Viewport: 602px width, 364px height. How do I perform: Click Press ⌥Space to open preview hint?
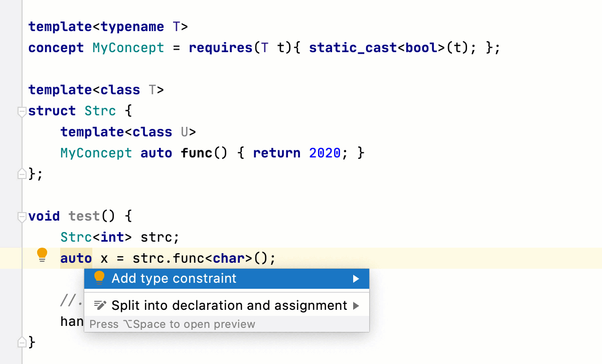(x=173, y=324)
